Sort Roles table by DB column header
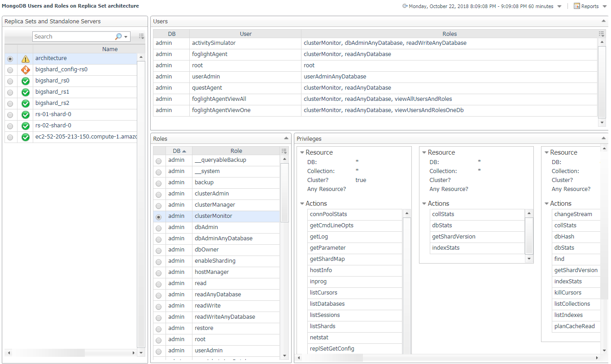This screenshot has height=364, width=611. point(177,151)
